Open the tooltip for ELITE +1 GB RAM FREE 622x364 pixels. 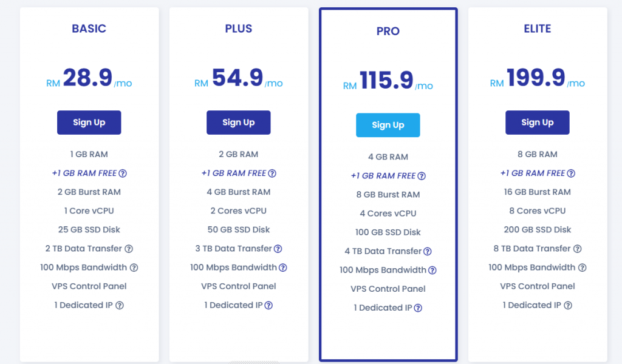(570, 173)
